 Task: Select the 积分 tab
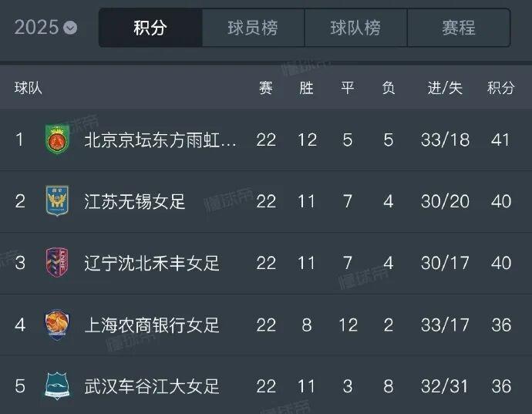click(x=150, y=28)
